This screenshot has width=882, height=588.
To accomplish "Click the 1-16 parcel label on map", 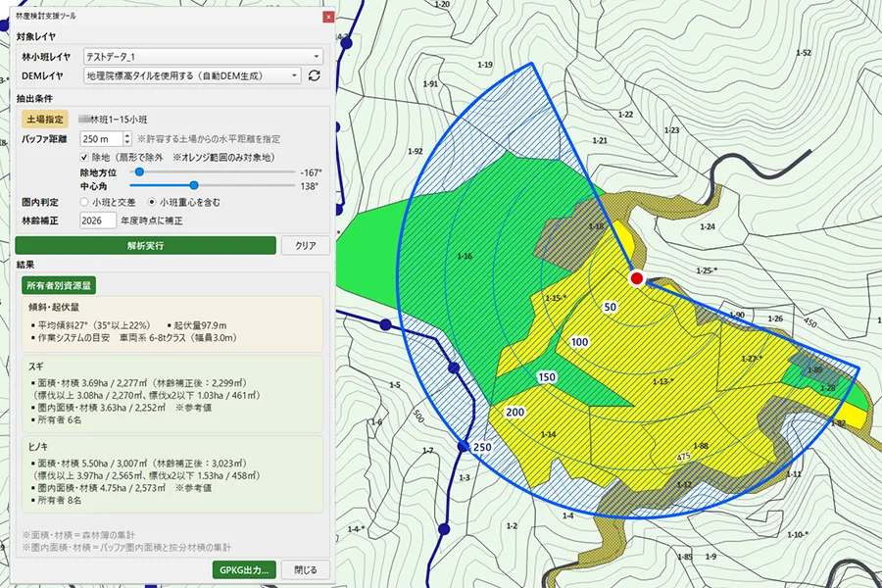I will click(465, 256).
